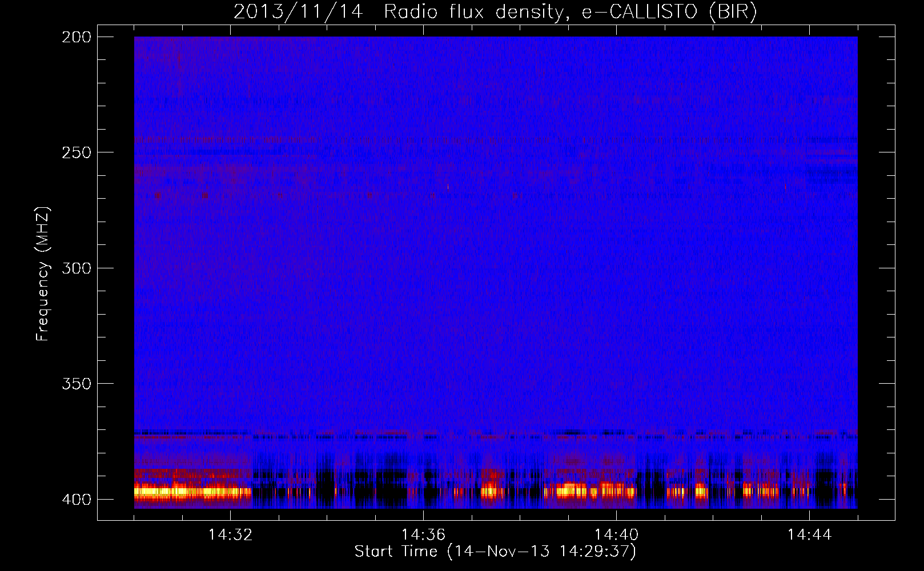
Task: Click the plot title 'Radio flux density, e-CALLISTO (BIR)'
Action: pos(570,11)
